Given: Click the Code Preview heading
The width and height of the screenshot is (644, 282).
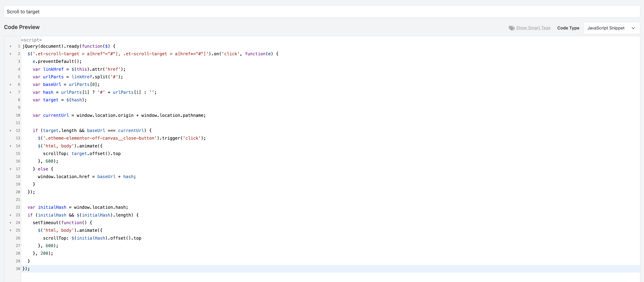Looking at the screenshot, I should point(22,27).
